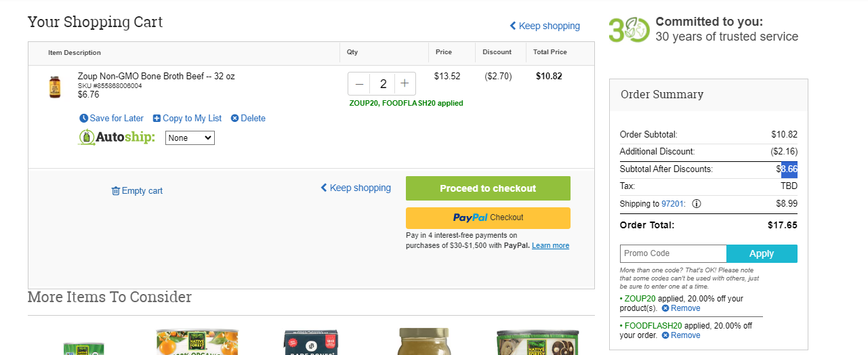
Task: Open the Zoup Bone Broth product thumbnail
Action: 55,87
